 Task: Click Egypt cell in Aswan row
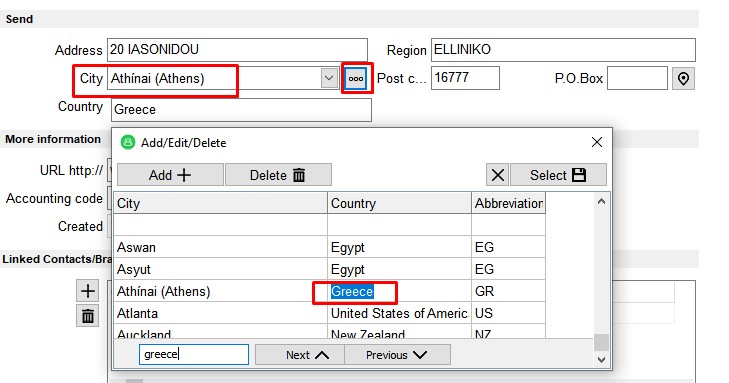tap(399, 247)
